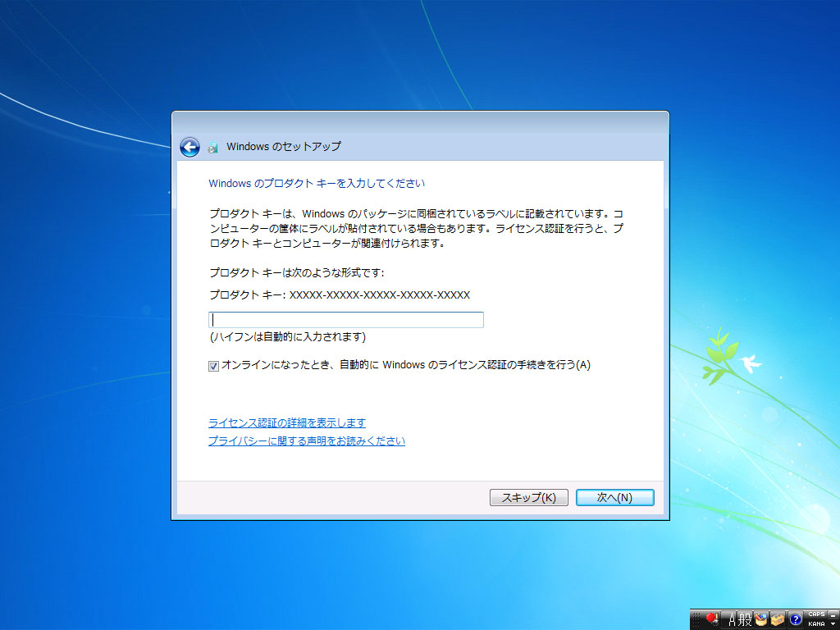Select the 'A' input mode icon
Image resolution: width=840 pixels, height=630 pixels.
733,619
